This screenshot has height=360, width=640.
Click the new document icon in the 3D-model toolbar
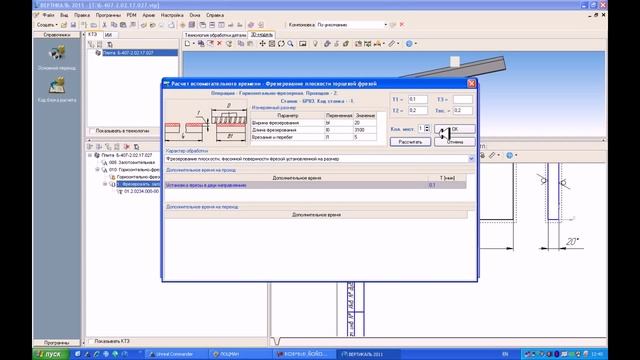[187, 44]
